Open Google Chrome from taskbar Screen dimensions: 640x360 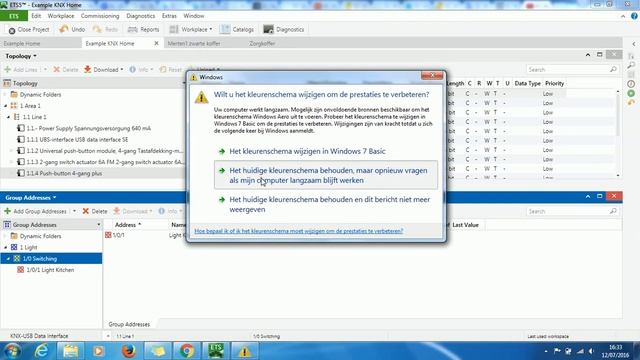pos(187,351)
